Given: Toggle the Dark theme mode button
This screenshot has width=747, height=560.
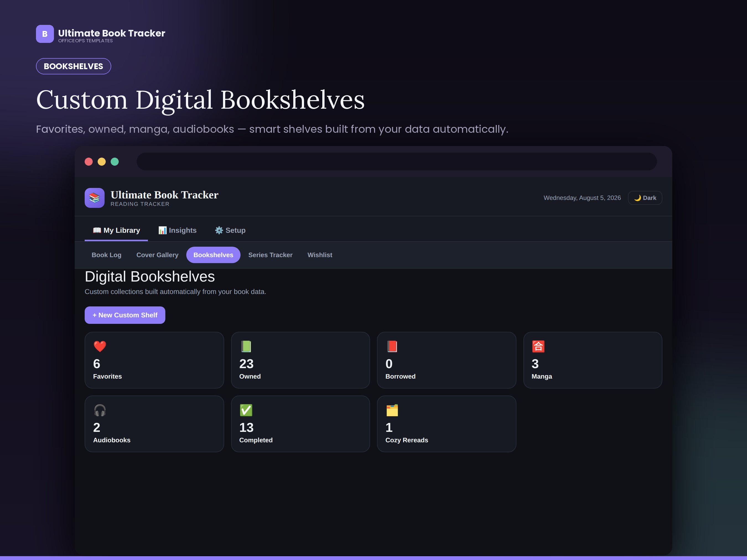Looking at the screenshot, I should pyautogui.click(x=645, y=198).
